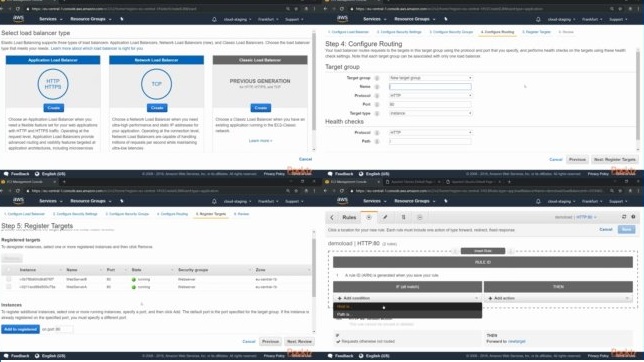
Task: Open the Health checks Protocol dropdown
Action: [430, 133]
